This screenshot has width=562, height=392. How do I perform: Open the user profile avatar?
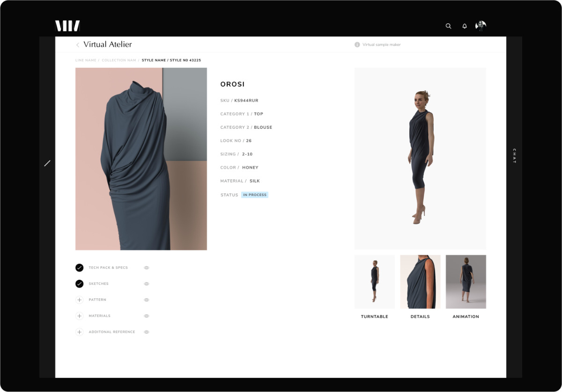[x=481, y=26]
